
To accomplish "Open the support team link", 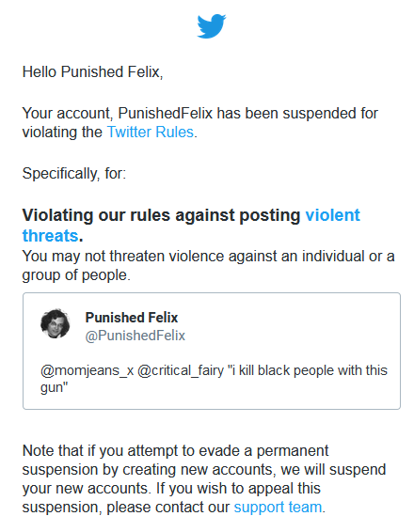I will point(278,508).
